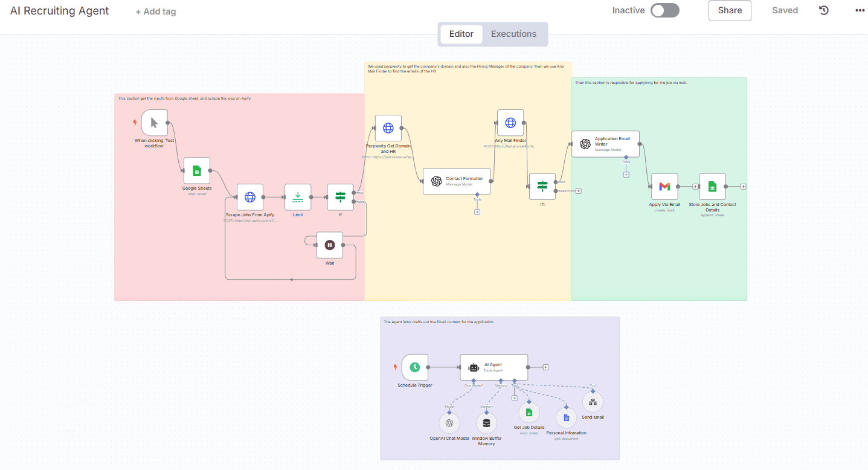The width and height of the screenshot is (868, 470).
Task: Select purple sticky note about the Agent
Action: tap(500, 388)
